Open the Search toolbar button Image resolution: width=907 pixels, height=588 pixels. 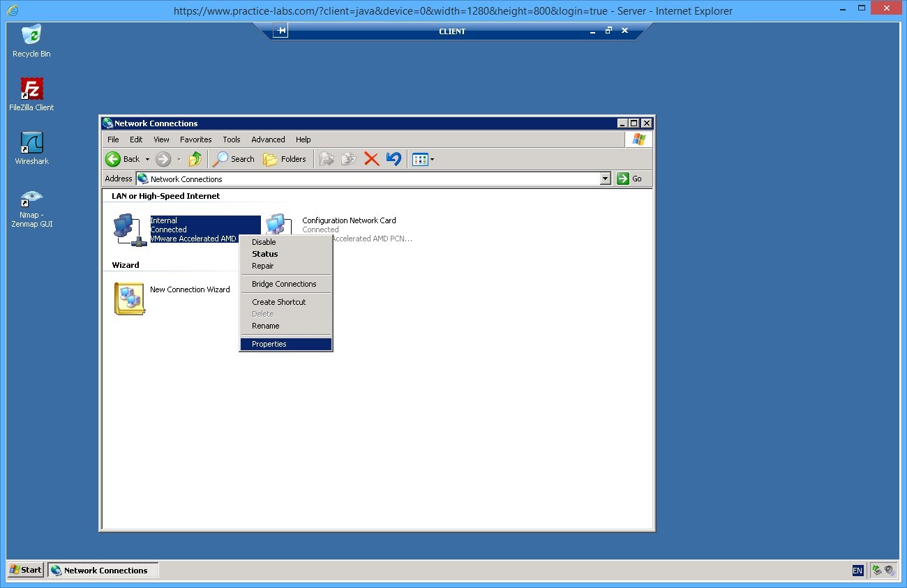click(234, 159)
